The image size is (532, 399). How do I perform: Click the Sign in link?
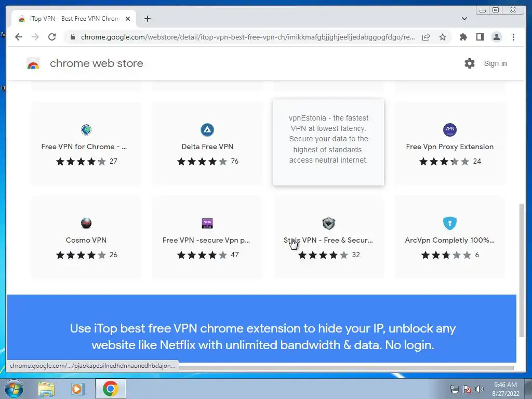click(x=495, y=63)
